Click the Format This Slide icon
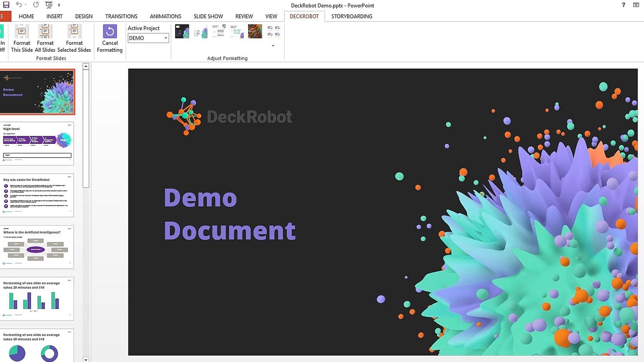The height and width of the screenshot is (362, 644). pyautogui.click(x=22, y=38)
